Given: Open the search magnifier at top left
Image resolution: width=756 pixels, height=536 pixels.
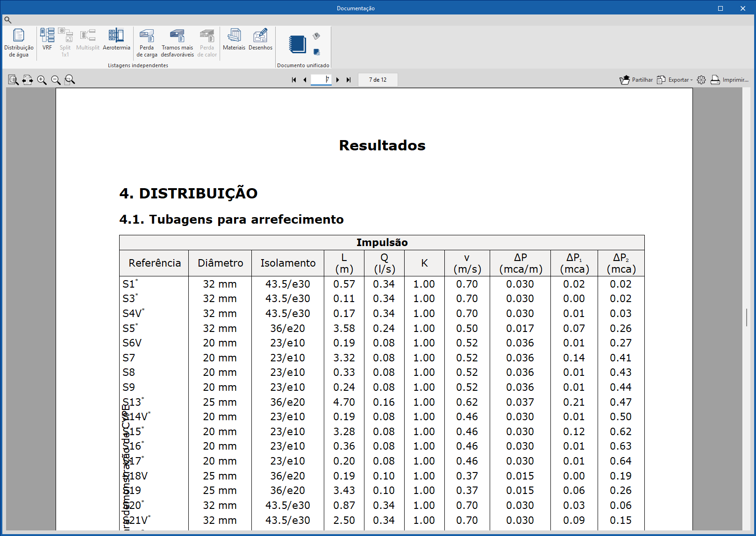Looking at the screenshot, I should [x=7, y=20].
